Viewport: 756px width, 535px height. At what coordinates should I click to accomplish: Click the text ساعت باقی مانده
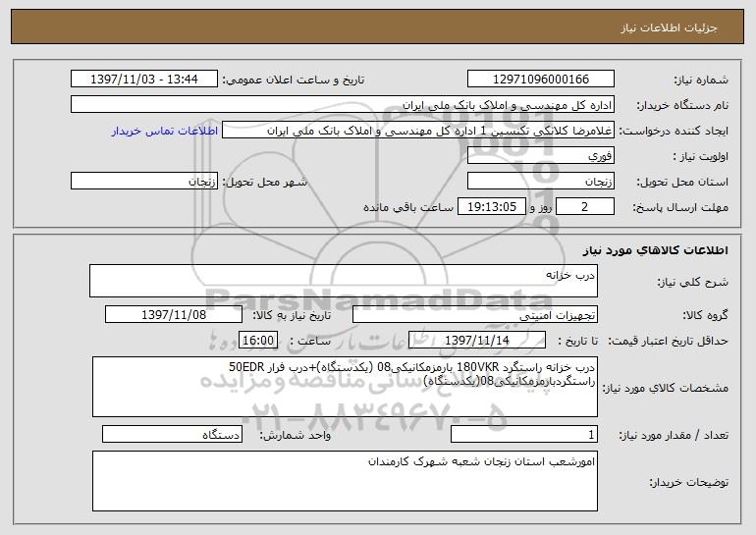click(407, 207)
